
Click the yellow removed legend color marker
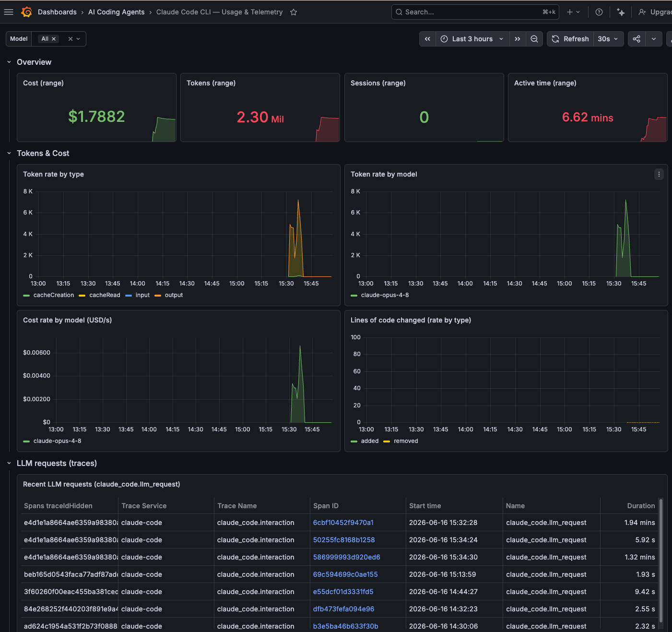(387, 441)
